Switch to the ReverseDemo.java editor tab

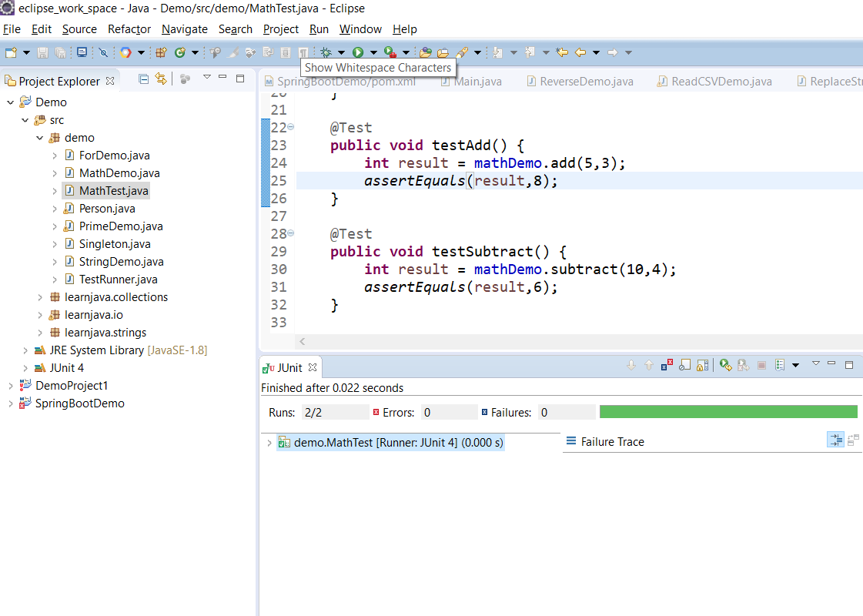click(x=586, y=82)
